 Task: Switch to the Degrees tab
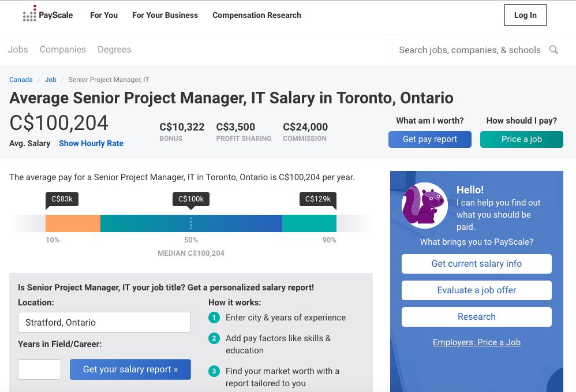114,50
